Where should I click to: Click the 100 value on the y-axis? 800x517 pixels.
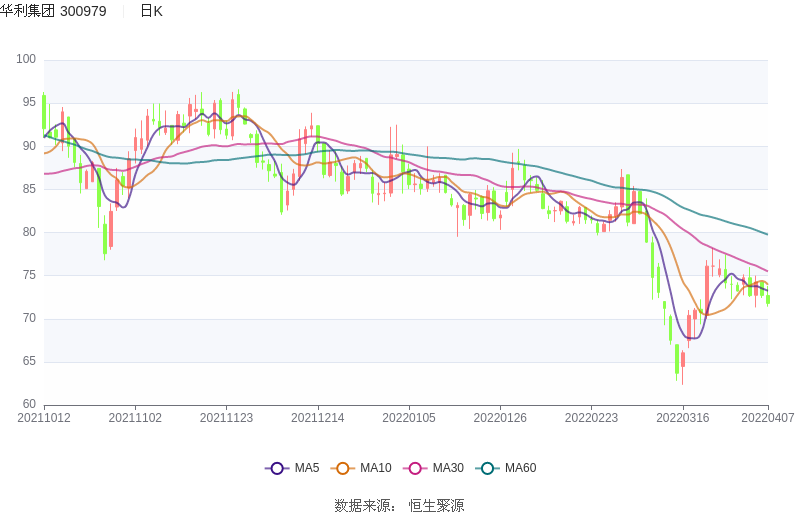[26, 60]
